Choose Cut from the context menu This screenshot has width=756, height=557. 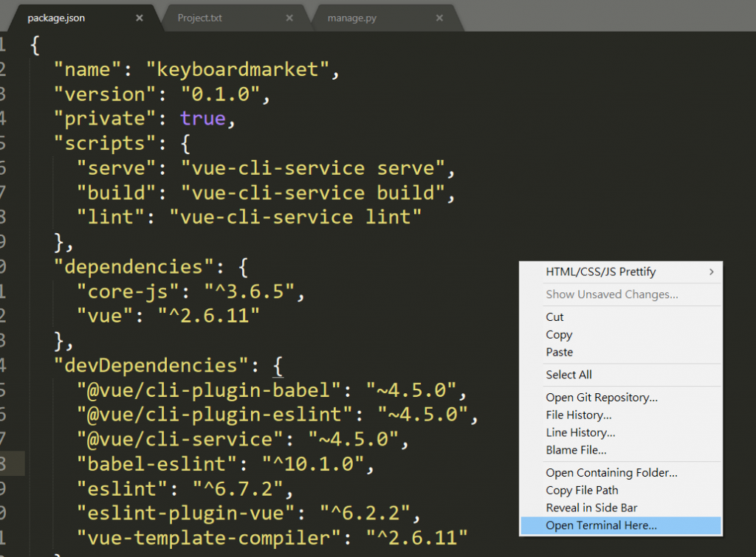tap(621, 317)
